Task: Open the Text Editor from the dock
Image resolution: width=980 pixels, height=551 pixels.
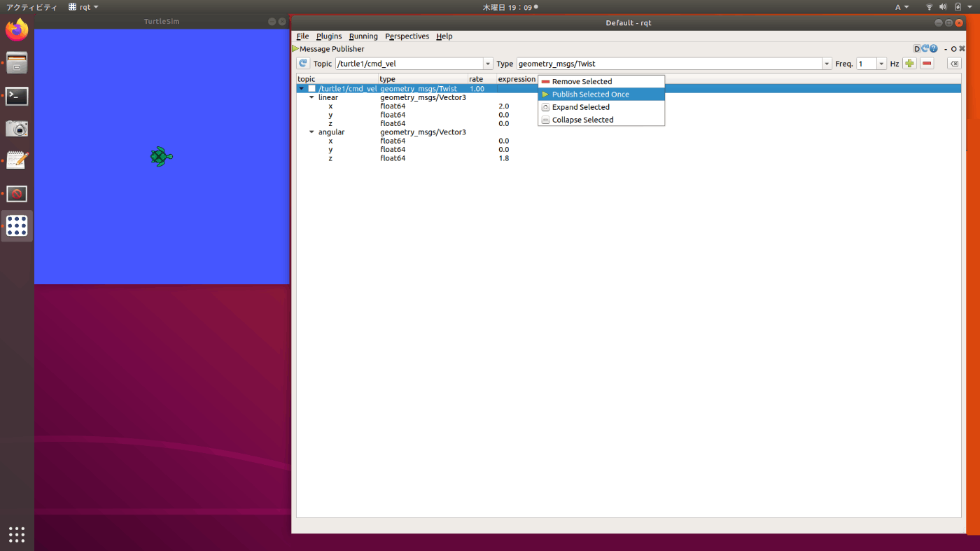Action: [x=17, y=160]
